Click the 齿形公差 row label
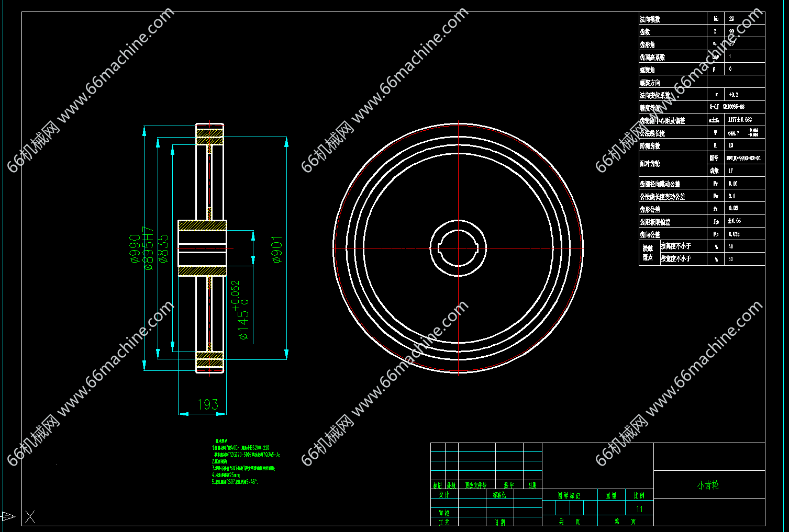Screen dimensions: 789x532 650,209
